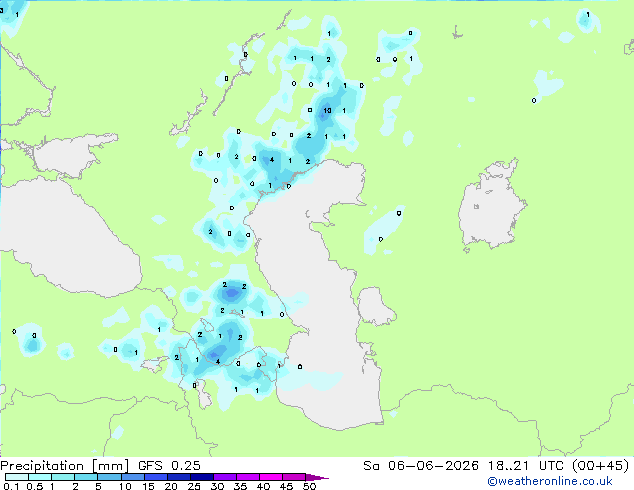Image resolution: width=634 pixels, height=490 pixels.
Task: Click the 10 mm precipitation value on the map
Action: point(327,110)
